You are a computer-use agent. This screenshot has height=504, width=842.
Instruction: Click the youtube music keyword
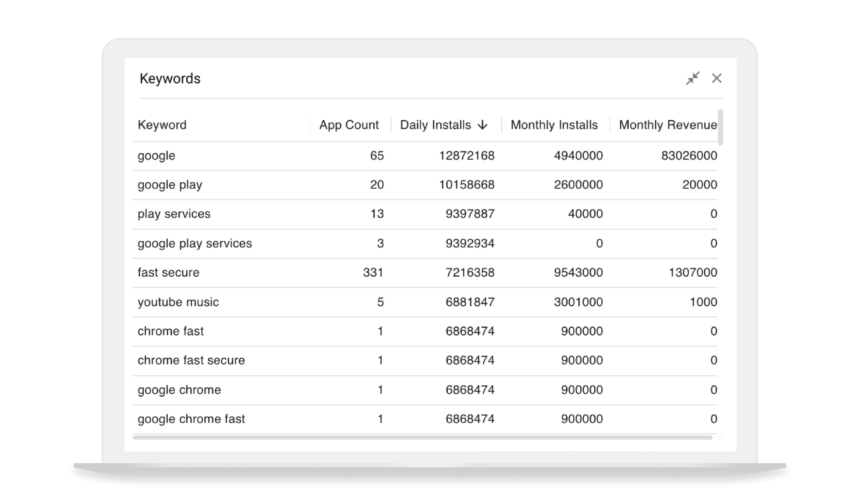point(178,302)
